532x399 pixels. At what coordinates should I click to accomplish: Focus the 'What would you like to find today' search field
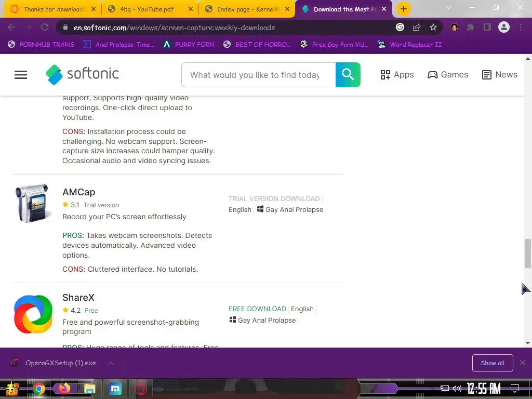(259, 75)
